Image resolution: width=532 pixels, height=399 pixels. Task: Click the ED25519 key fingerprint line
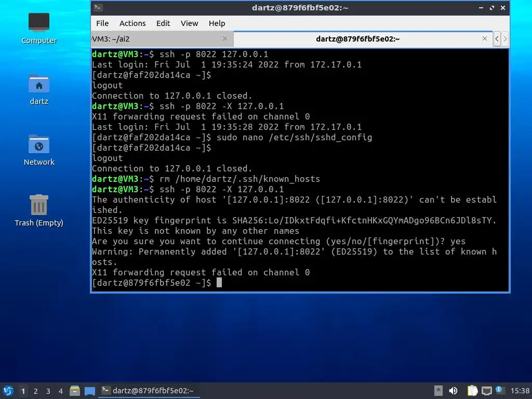coord(294,220)
